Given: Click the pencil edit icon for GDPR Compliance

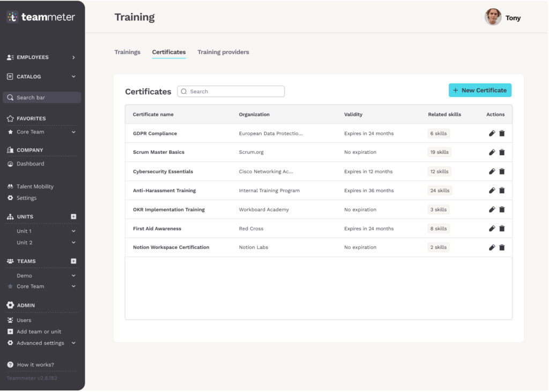Looking at the screenshot, I should (492, 133).
